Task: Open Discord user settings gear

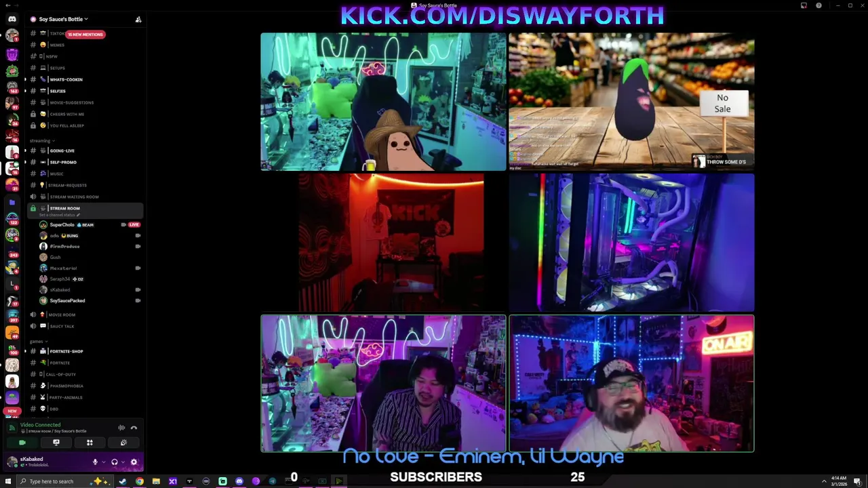Action: (134, 462)
